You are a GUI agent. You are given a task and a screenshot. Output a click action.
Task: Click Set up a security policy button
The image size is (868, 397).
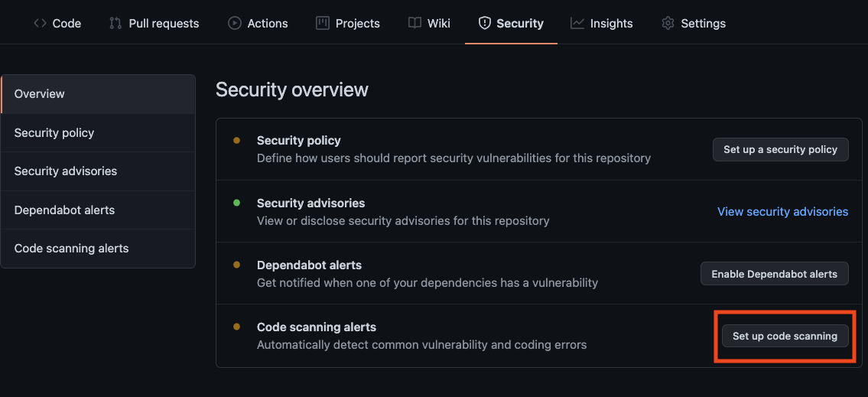(x=781, y=149)
